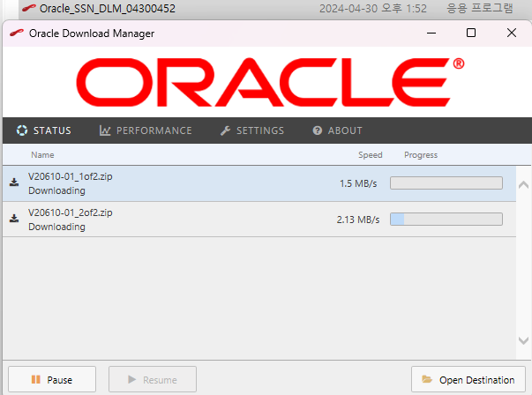532x395 pixels.
Task: Switch to the PERFORMANCE tab
Action: [146, 130]
